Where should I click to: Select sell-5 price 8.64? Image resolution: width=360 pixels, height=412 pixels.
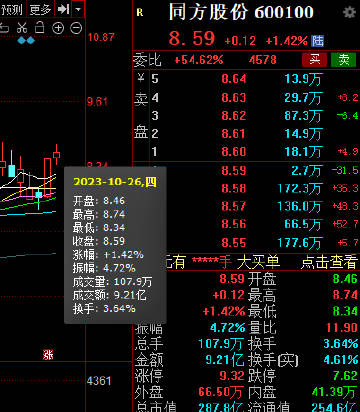tap(234, 79)
